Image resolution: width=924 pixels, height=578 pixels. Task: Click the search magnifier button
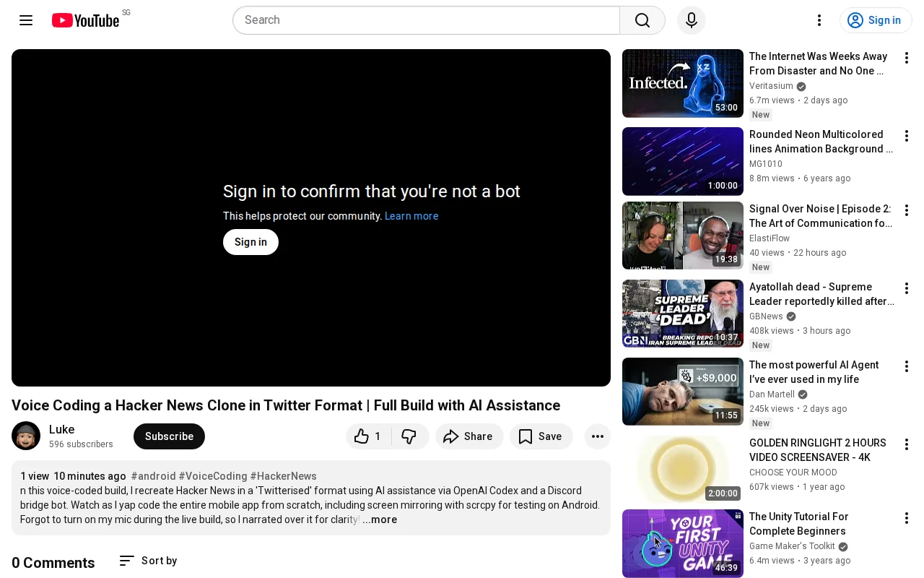click(642, 20)
